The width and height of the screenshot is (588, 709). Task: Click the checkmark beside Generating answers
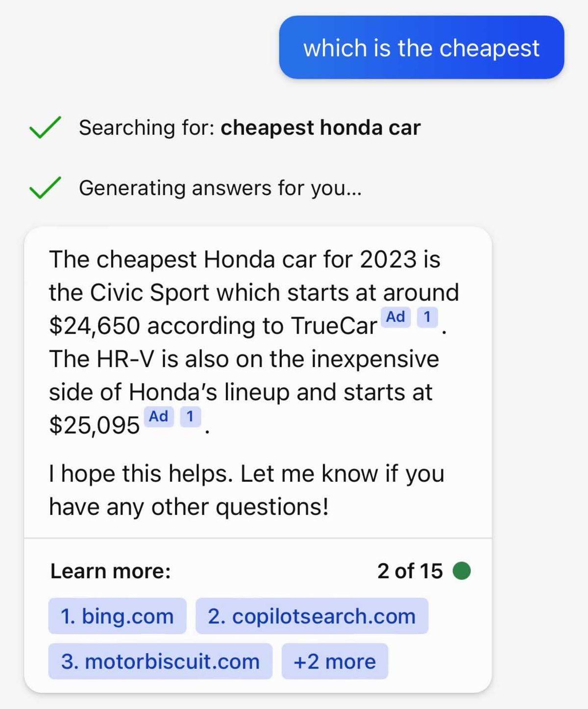45,188
